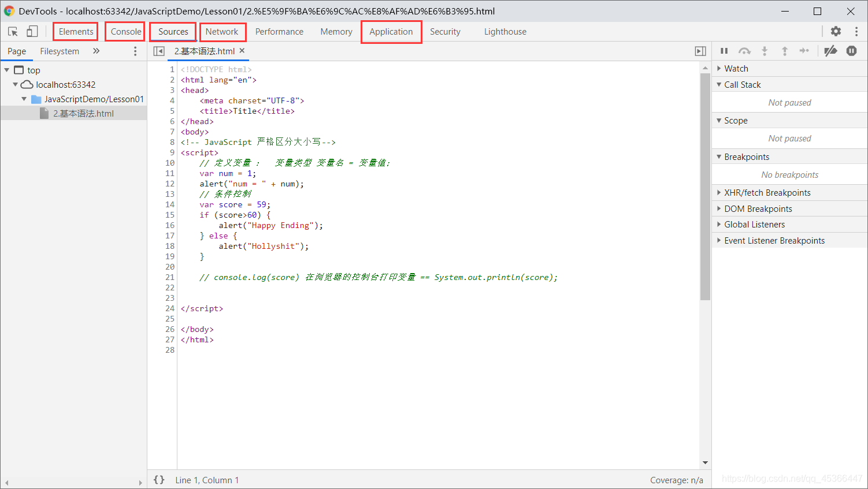Screen dimensions: 868x489
Task: Step into next function call icon
Action: [x=765, y=51]
